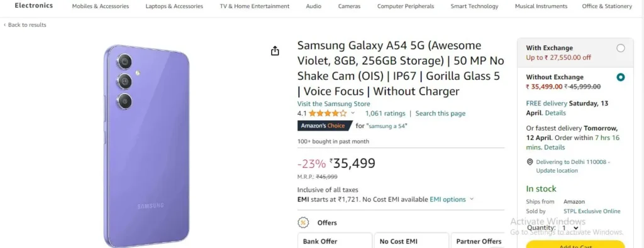Open Mobiles & Accessories menu

101,6
